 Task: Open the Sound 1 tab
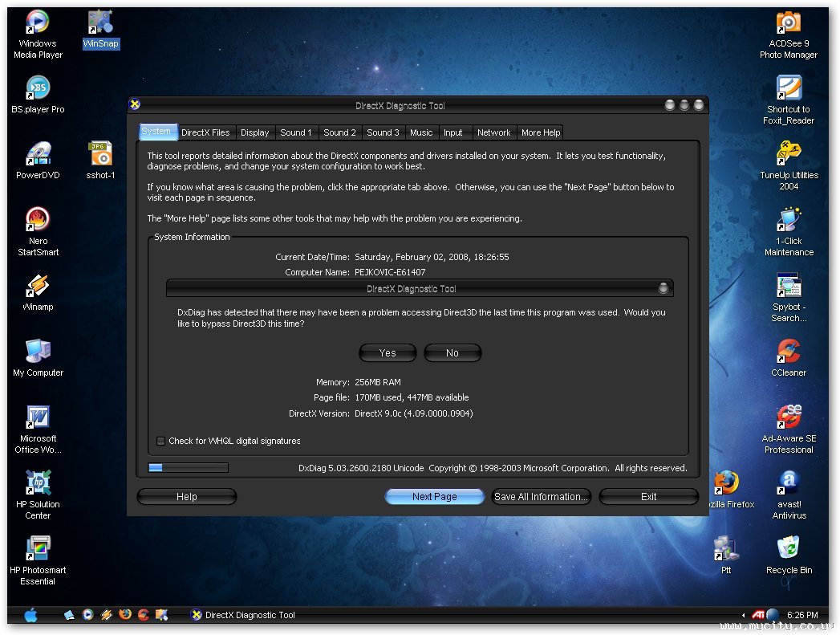click(296, 132)
